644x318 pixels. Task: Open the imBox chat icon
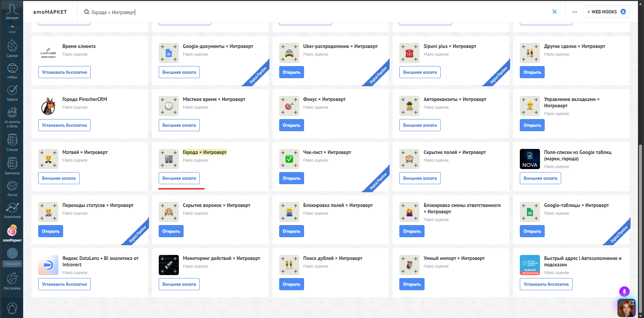point(12,71)
